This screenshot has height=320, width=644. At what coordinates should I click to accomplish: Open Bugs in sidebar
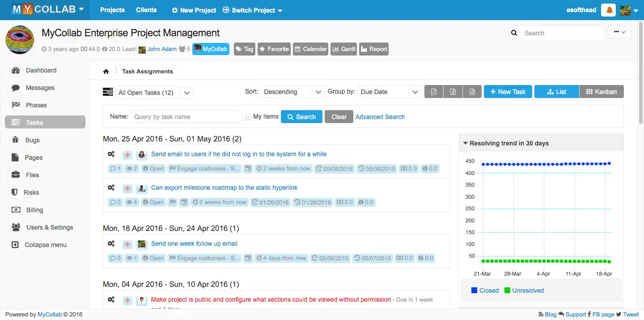coord(45,140)
